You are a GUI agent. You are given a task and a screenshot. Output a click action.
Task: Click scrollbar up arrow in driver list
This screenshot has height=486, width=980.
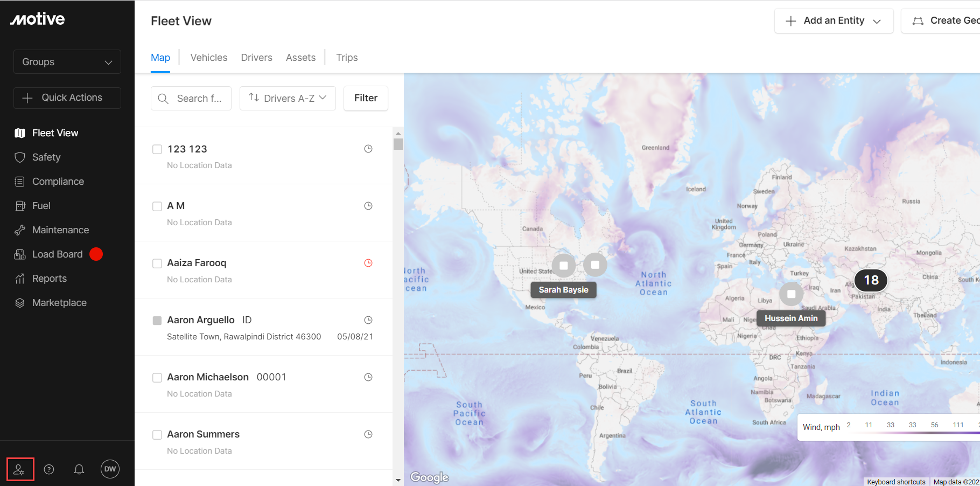[398, 133]
